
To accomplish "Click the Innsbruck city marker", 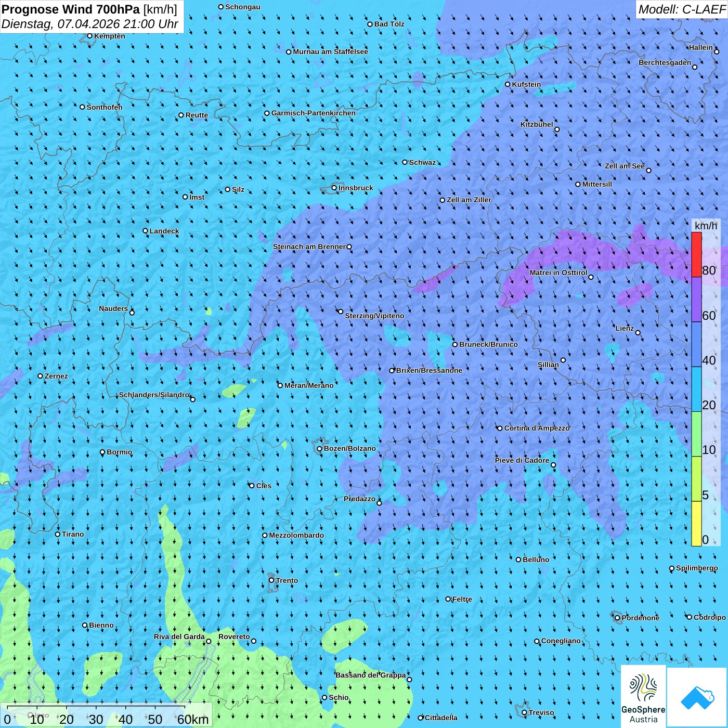I will [334, 188].
